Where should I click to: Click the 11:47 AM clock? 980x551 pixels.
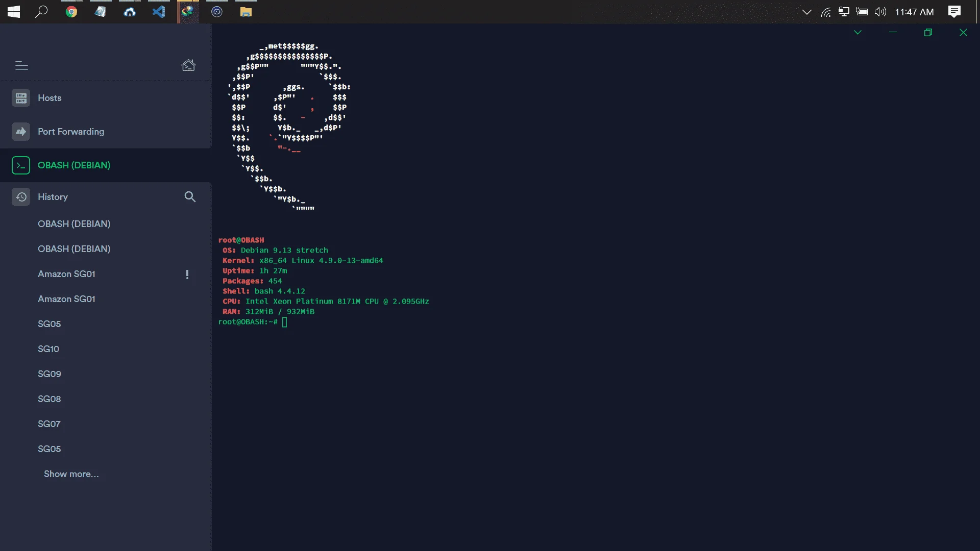click(x=914, y=12)
